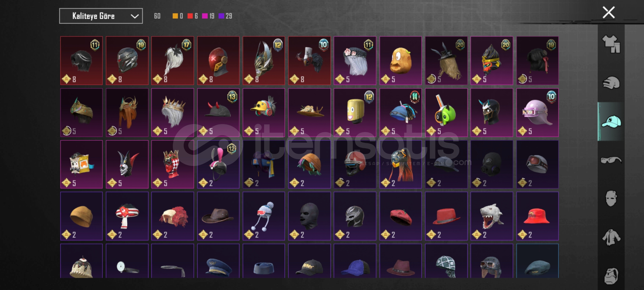
Task: Close the inventory with the X
Action: click(609, 12)
